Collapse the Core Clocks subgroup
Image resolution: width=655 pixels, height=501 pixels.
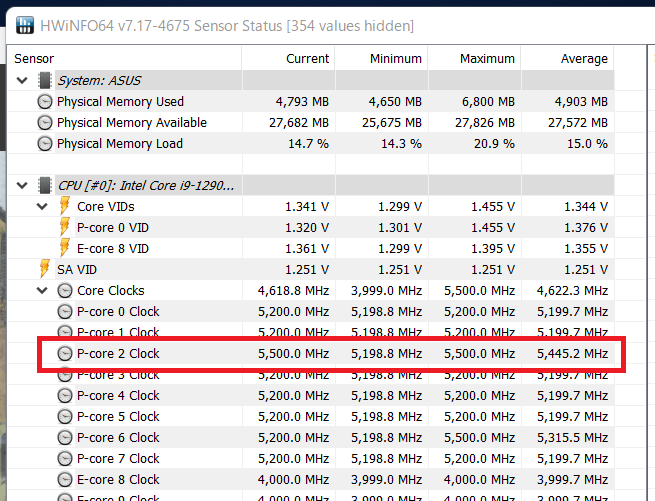(x=42, y=290)
